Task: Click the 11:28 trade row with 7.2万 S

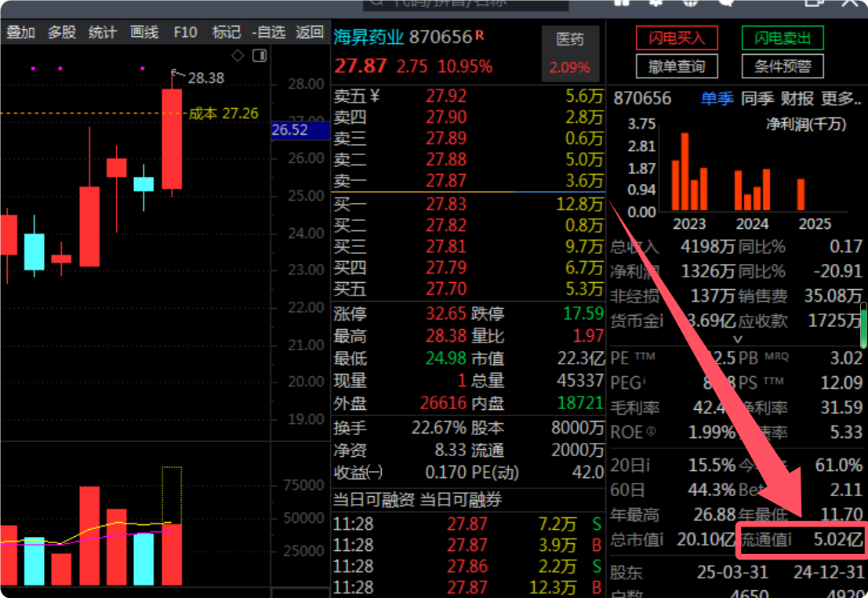Action: point(468,524)
